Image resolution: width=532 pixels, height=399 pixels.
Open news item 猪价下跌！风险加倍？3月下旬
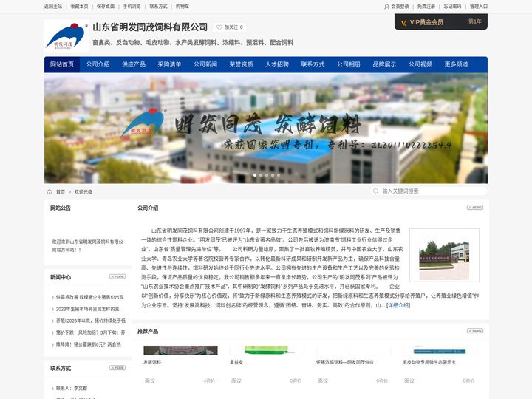pyautogui.click(x=91, y=332)
